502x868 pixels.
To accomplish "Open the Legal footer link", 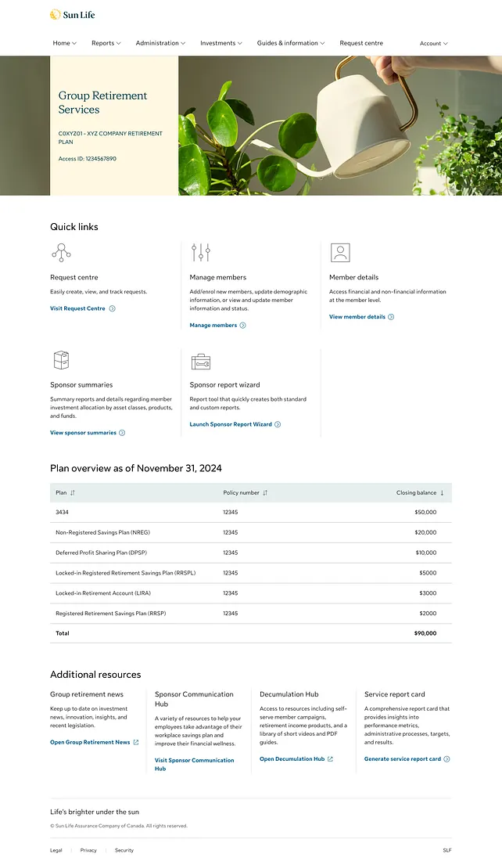I will point(56,850).
